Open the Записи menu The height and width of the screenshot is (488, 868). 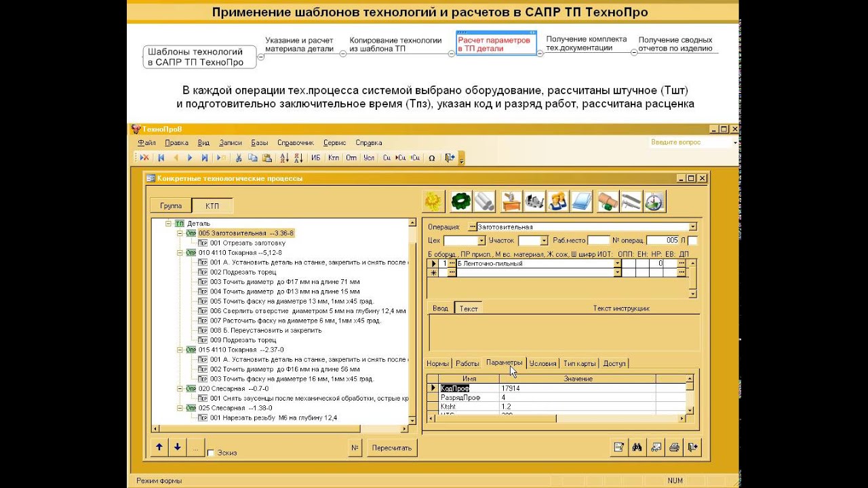coord(231,143)
